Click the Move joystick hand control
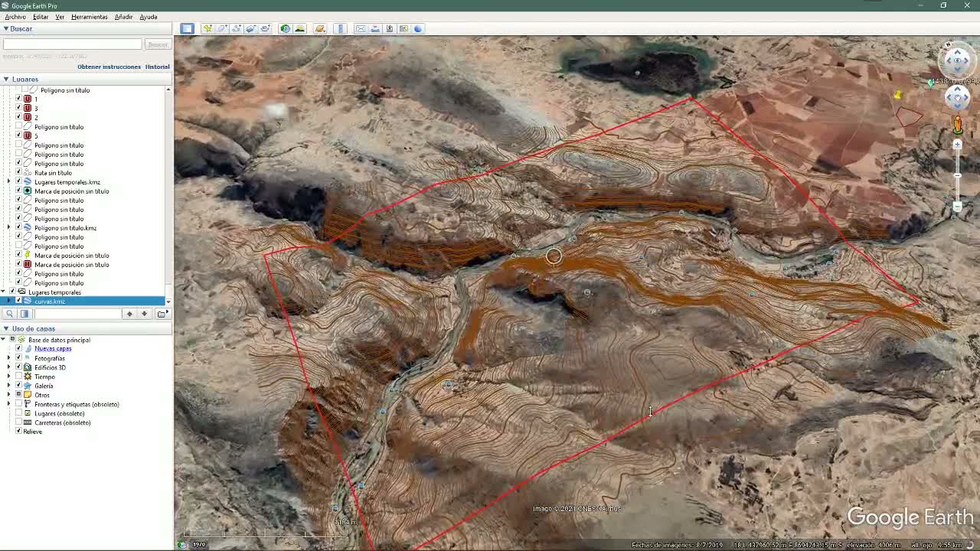Image resolution: width=980 pixels, height=551 pixels. click(957, 97)
